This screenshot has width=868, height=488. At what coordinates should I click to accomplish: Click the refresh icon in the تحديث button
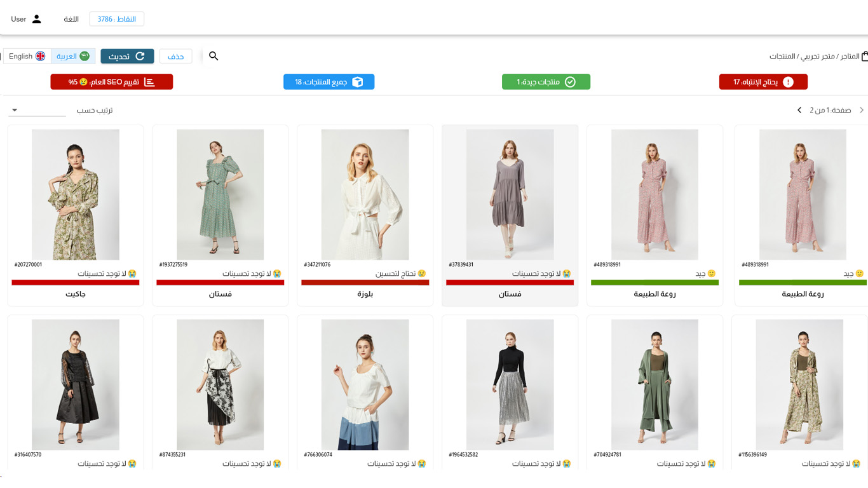[140, 56]
